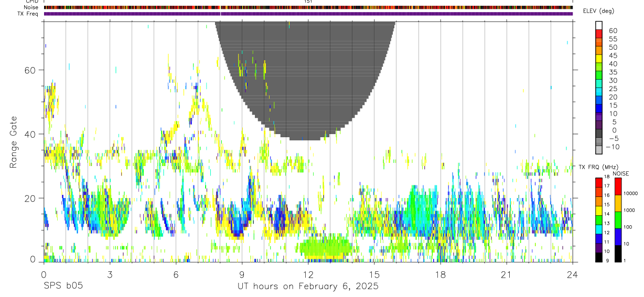This screenshot has height=297, width=644.
Task: Click the '11' value in the TX FRQ legend
Action: coord(607,242)
